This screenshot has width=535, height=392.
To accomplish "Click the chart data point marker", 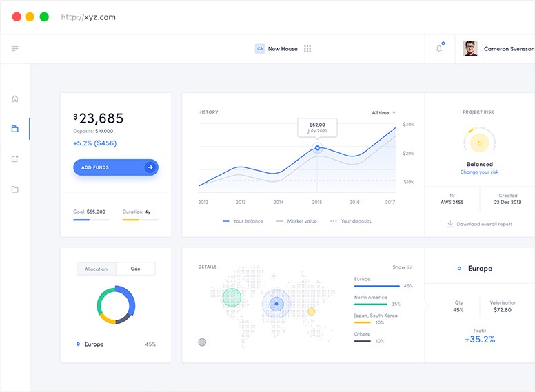I will [x=317, y=148].
